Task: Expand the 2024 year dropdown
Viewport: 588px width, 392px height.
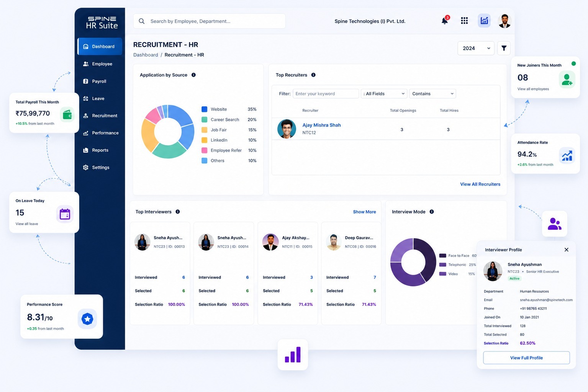Action: [x=476, y=48]
